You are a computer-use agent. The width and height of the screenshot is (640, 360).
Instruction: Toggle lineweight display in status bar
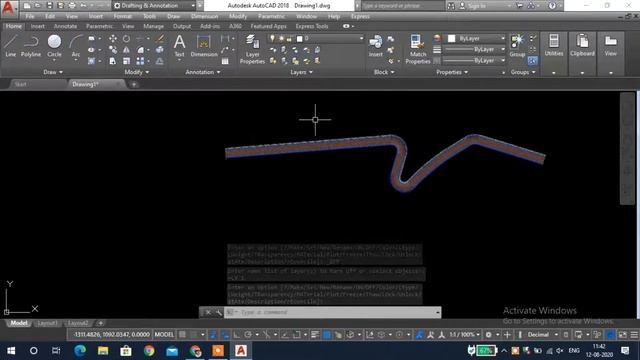315,335
